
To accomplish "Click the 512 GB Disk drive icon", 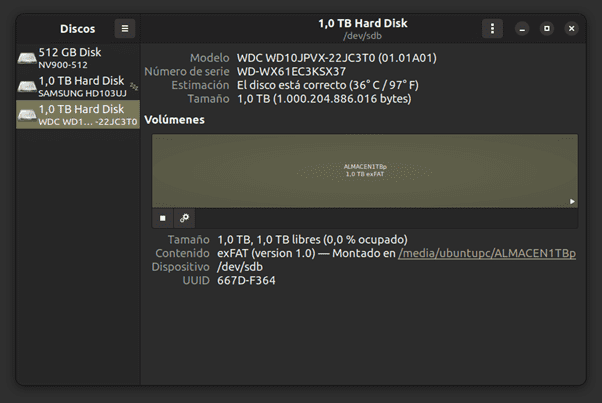I will [27, 58].
